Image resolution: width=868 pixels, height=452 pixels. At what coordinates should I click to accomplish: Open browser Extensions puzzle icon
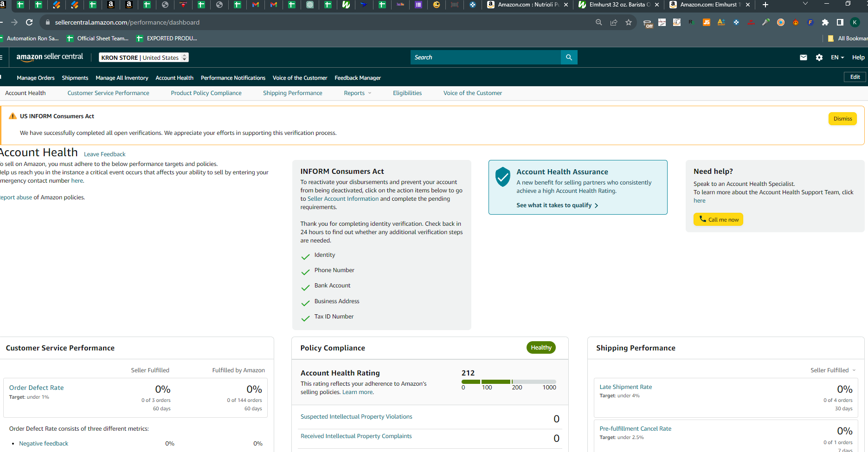coord(825,22)
